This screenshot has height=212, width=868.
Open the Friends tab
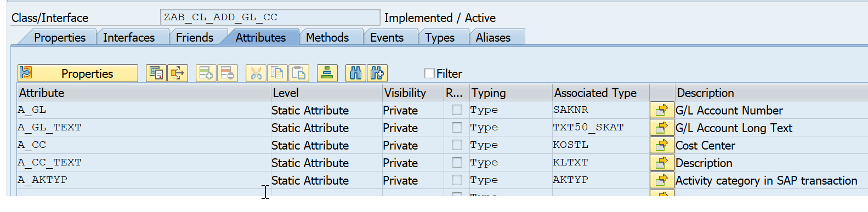[194, 37]
